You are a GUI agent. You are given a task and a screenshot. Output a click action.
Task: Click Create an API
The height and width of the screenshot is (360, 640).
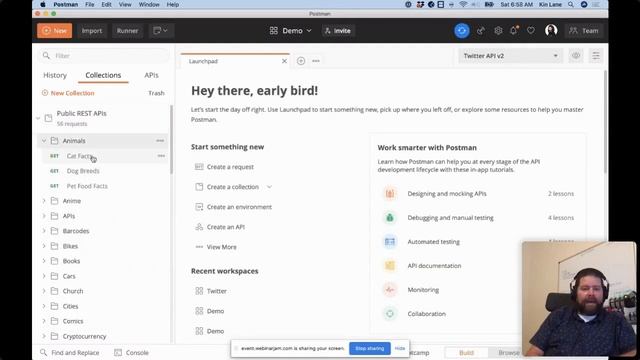pos(225,227)
